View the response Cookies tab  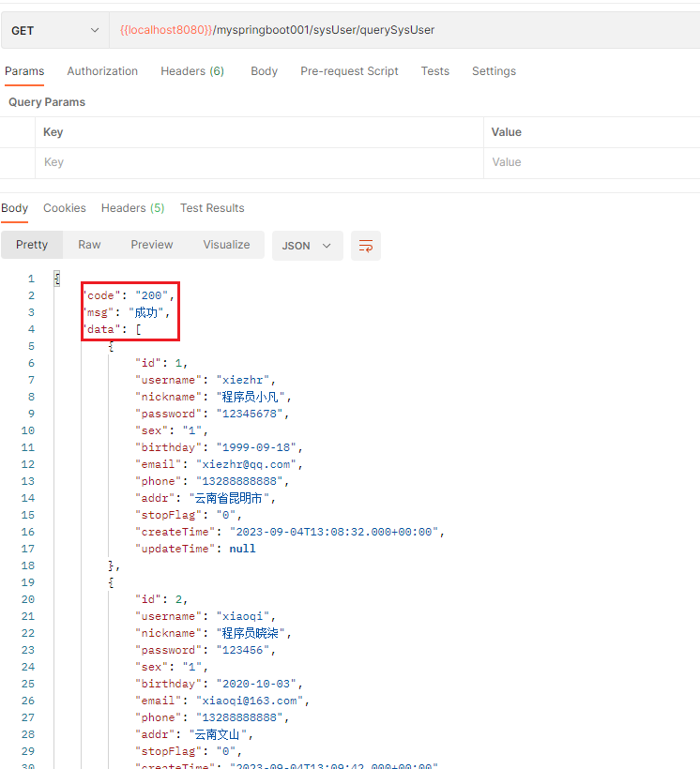coord(65,208)
